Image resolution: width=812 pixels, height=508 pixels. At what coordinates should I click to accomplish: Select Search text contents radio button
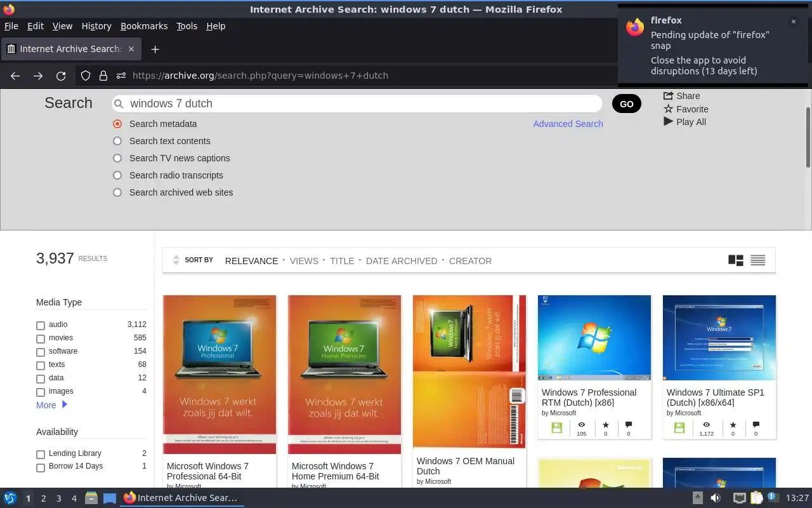pos(117,141)
